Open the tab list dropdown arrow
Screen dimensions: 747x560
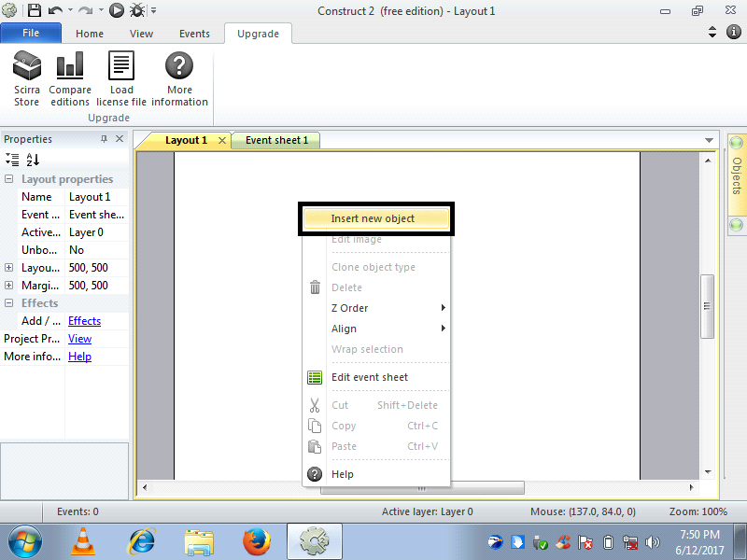pos(709,140)
